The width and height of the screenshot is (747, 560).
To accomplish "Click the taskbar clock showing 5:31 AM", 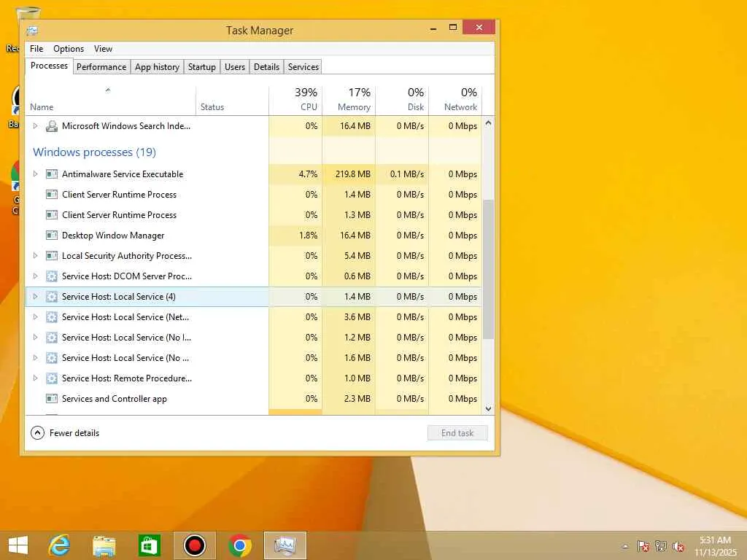I will [x=715, y=546].
